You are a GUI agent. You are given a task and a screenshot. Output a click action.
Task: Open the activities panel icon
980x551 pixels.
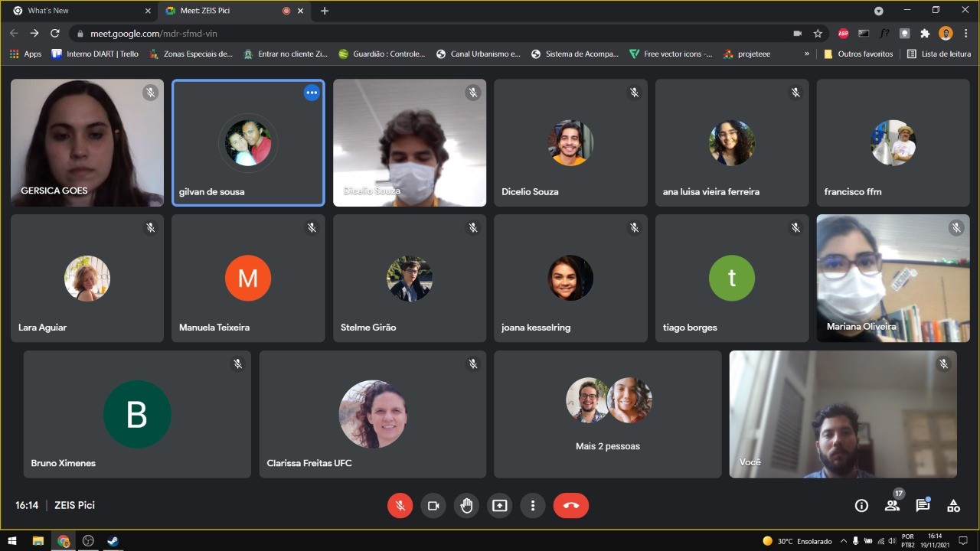point(953,506)
